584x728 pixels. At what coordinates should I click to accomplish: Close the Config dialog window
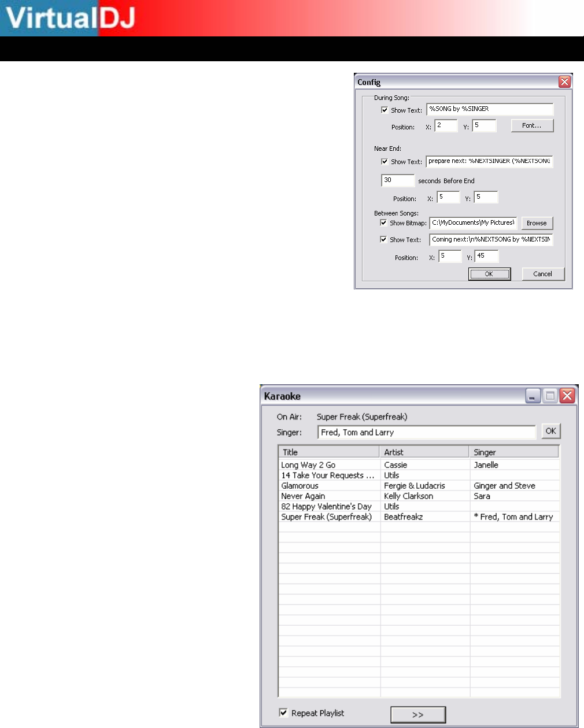(x=565, y=81)
